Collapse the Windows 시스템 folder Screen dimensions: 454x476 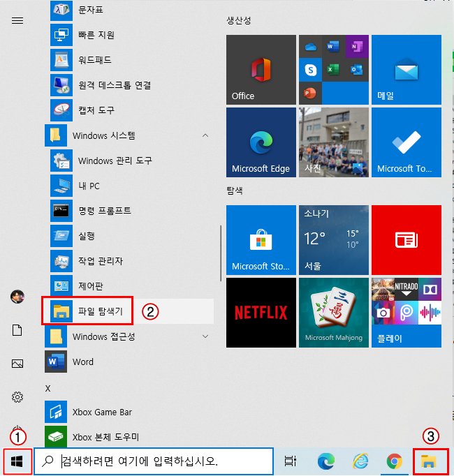tap(129, 135)
